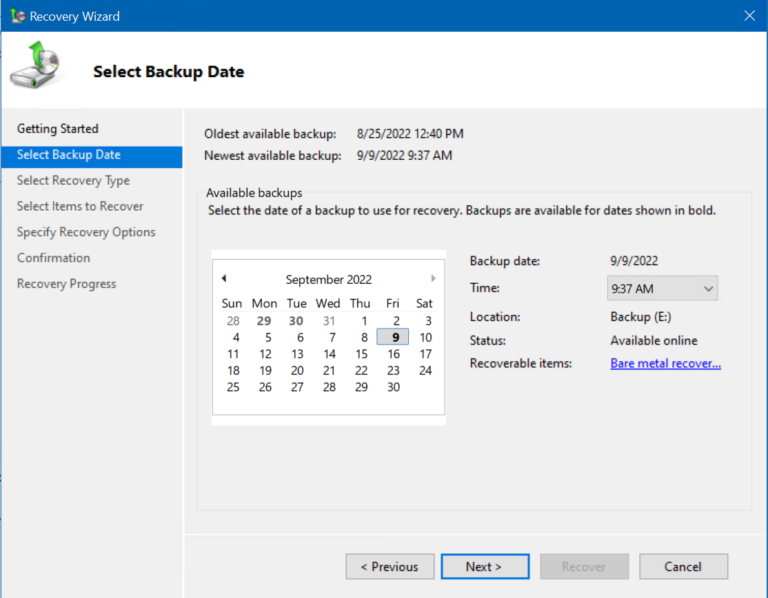Image resolution: width=768 pixels, height=598 pixels.
Task: Select September 1 in calendar
Action: tap(364, 321)
